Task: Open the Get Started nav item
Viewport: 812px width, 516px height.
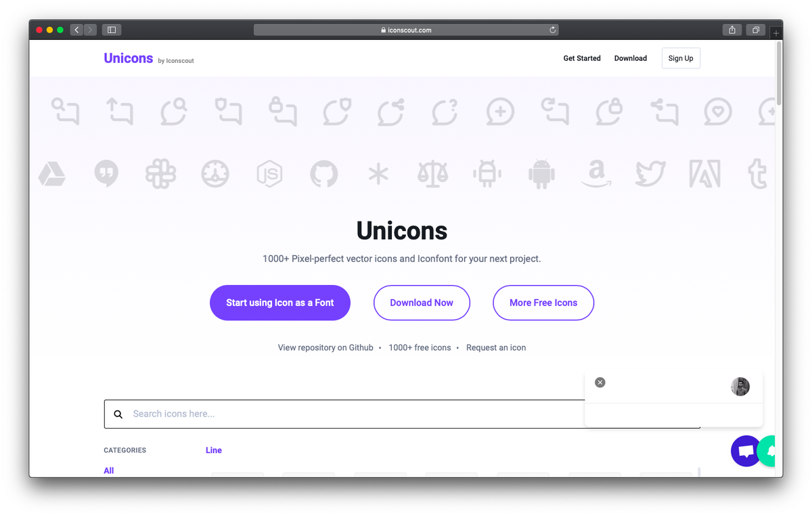Action: pos(582,58)
